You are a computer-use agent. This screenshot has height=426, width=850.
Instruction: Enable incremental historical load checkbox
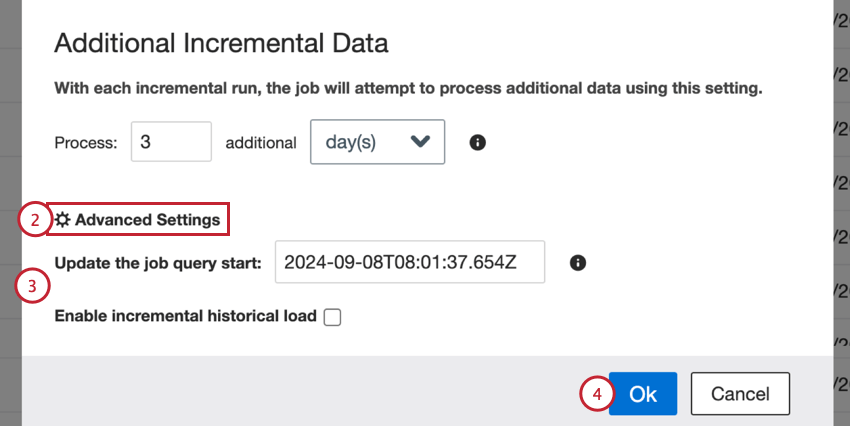pos(332,317)
